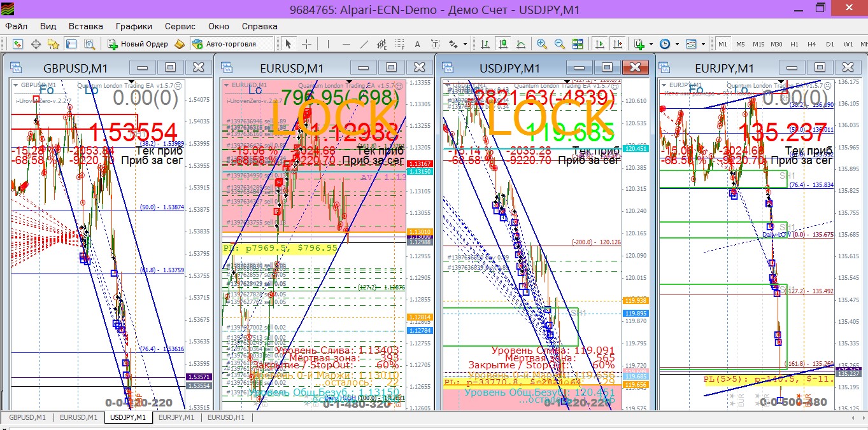Open the Вид menu
Screen dimensions: 868x430
click(x=48, y=26)
